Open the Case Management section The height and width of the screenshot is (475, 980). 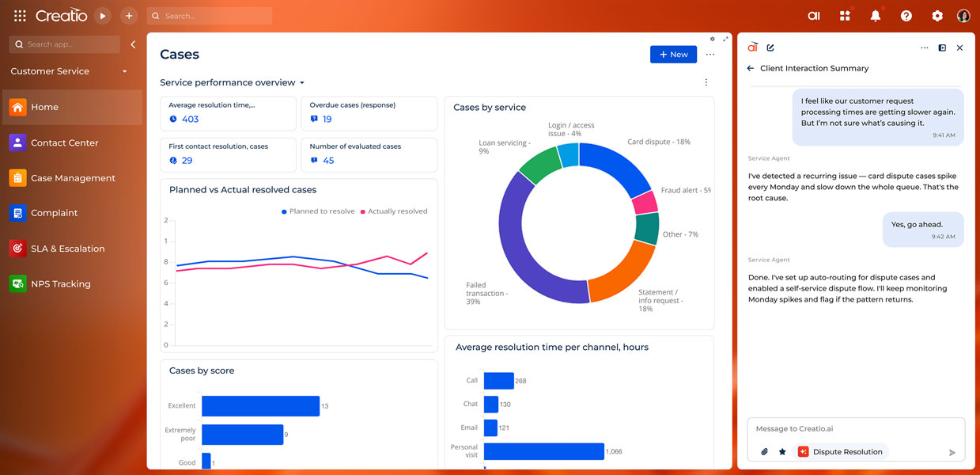[73, 178]
